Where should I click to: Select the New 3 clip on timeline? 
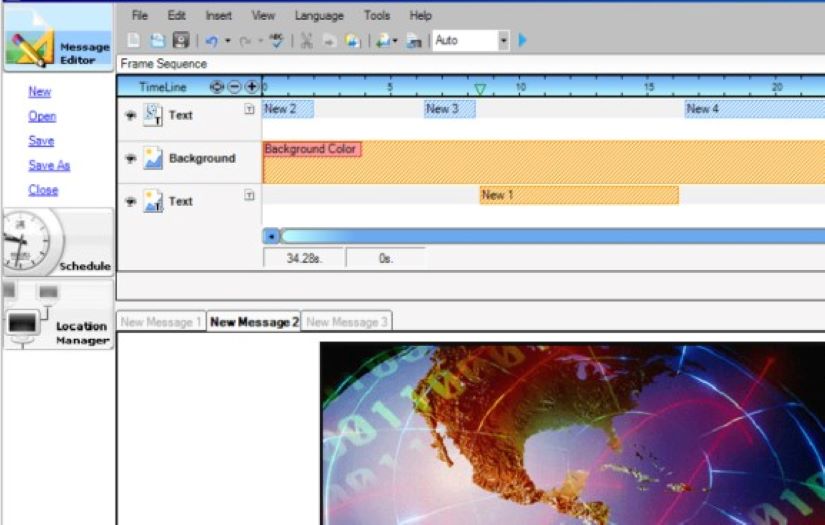pos(450,109)
